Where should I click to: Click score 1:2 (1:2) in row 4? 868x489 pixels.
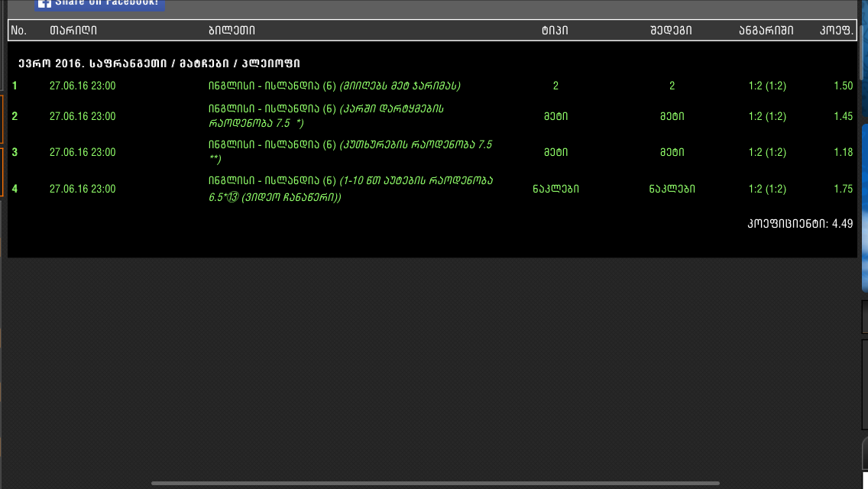click(x=767, y=189)
